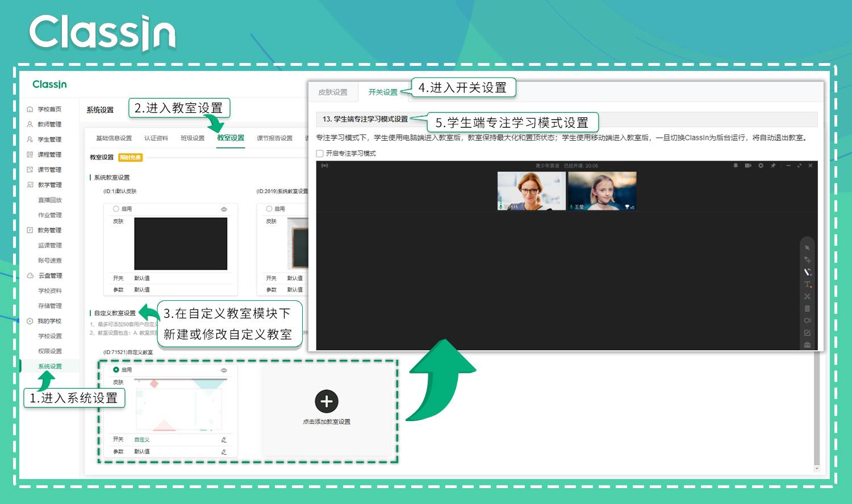The image size is (852, 504).
Task: Open 学校首页 home icon in sidebar
Action: point(30,109)
